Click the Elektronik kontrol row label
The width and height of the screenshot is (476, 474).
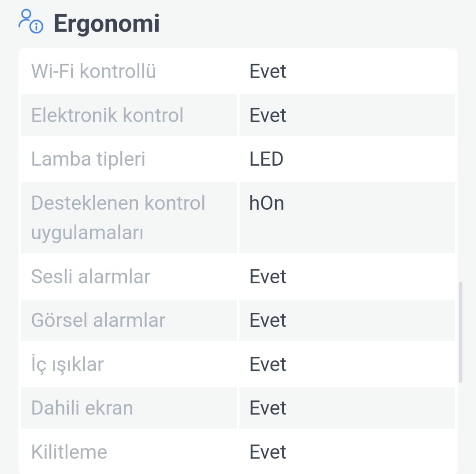(x=107, y=115)
